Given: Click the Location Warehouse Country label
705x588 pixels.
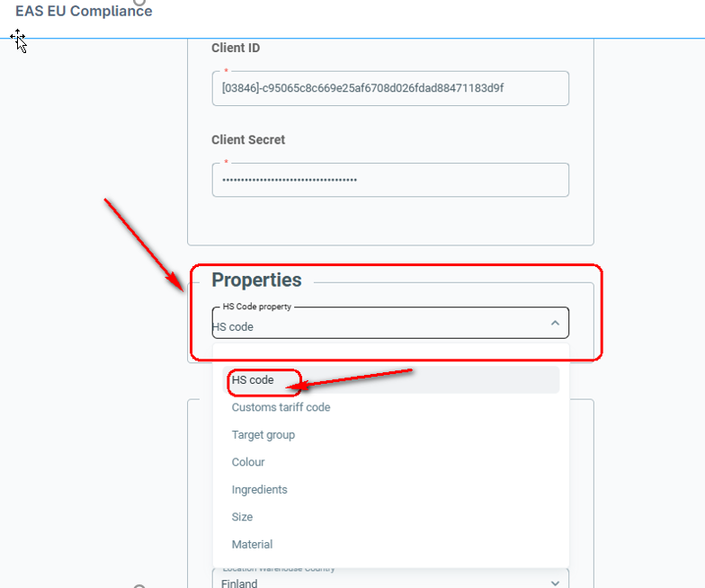Looking at the screenshot, I should tap(279, 568).
